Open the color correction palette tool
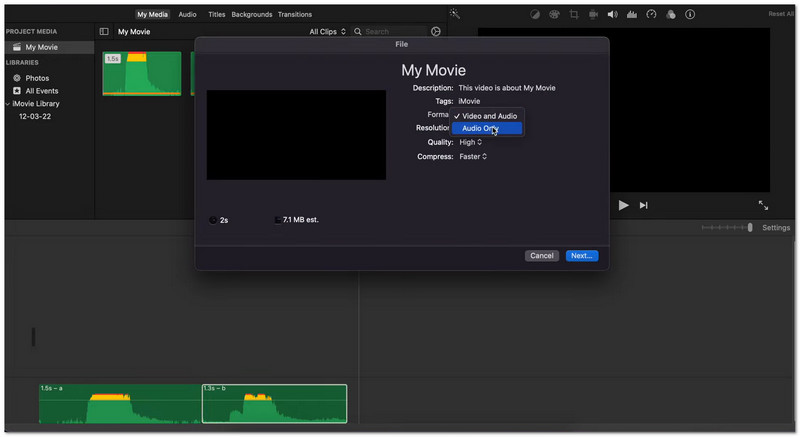Viewport: 800px width, 437px height. pos(554,14)
